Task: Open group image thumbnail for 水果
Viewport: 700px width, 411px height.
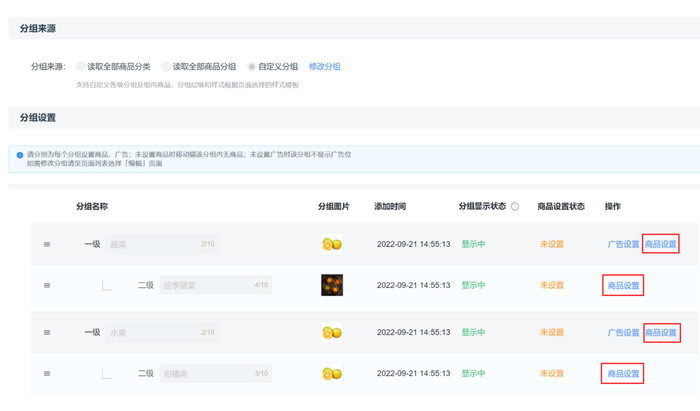Action: [332, 332]
